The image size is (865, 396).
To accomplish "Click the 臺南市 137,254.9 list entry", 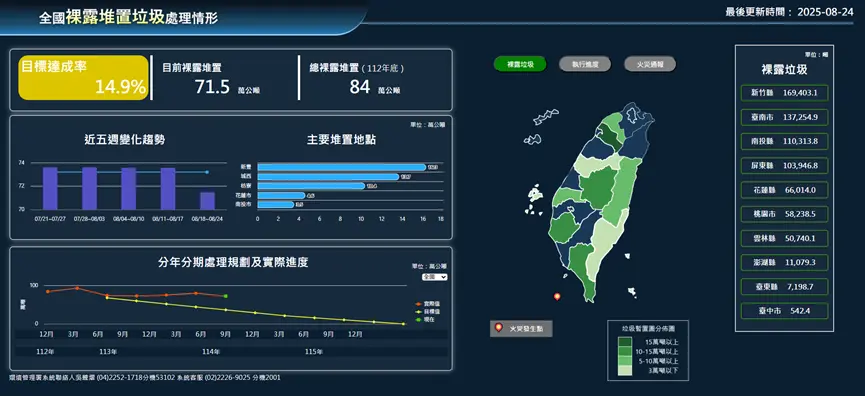I will point(784,117).
